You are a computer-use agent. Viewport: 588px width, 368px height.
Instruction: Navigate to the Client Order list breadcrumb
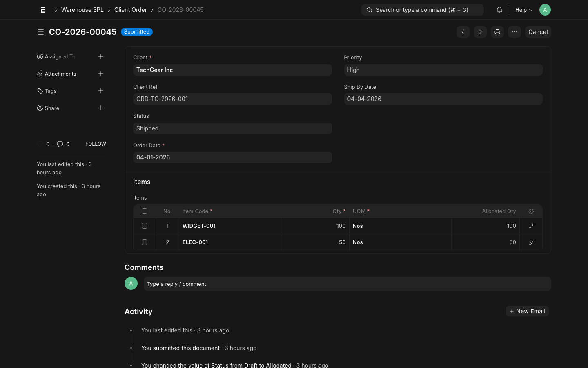(x=131, y=9)
